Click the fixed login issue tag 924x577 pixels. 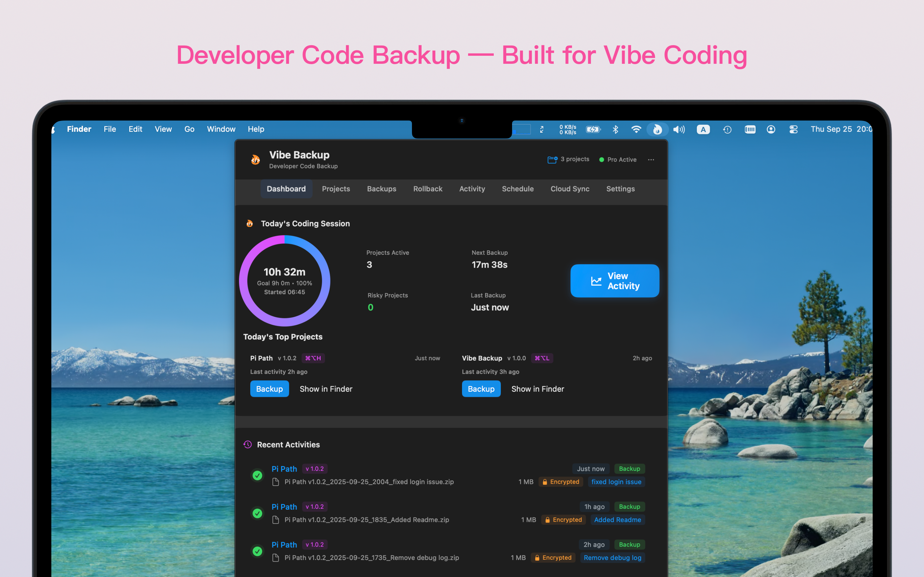(616, 481)
